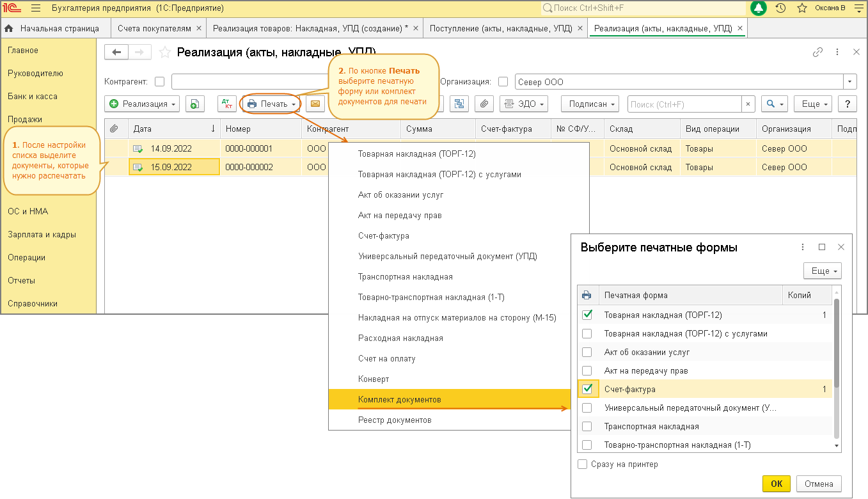This screenshot has width=868, height=499.
Task: Click the notifications bell icon
Action: click(759, 8)
